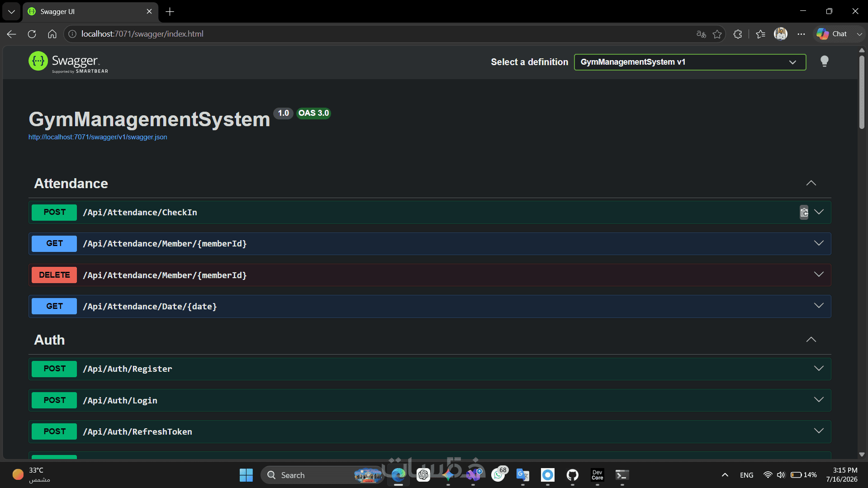This screenshot has width=868, height=488.
Task: Add this page to favorites star
Action: click(717, 34)
